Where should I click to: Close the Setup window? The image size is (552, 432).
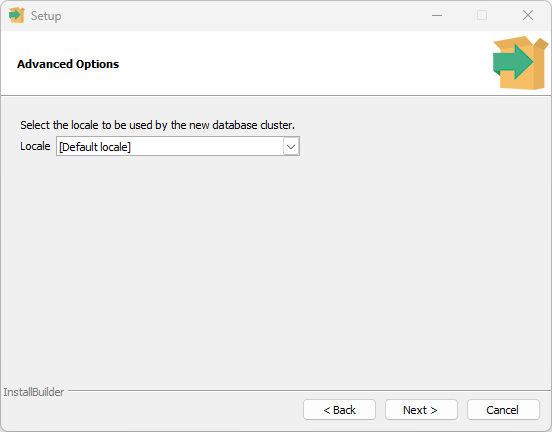[528, 15]
